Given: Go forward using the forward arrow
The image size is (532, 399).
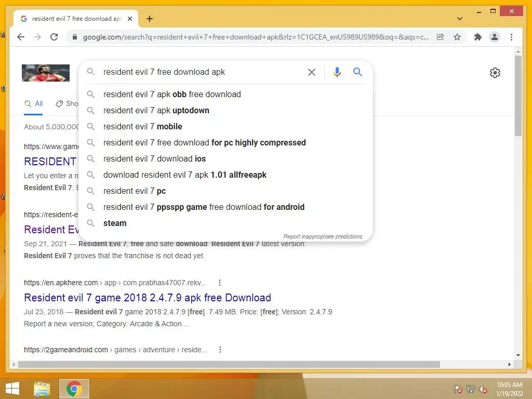Looking at the screenshot, I should 37,37.
